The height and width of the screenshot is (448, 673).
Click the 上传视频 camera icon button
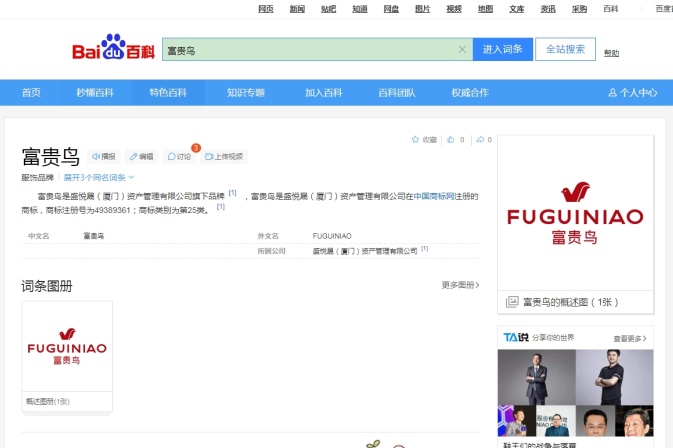click(224, 157)
